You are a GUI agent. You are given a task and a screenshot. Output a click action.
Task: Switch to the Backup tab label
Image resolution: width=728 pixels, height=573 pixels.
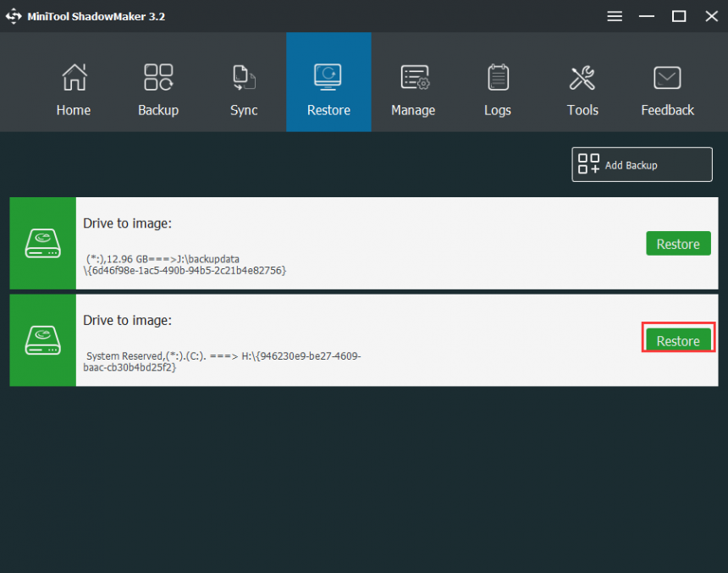click(x=158, y=111)
